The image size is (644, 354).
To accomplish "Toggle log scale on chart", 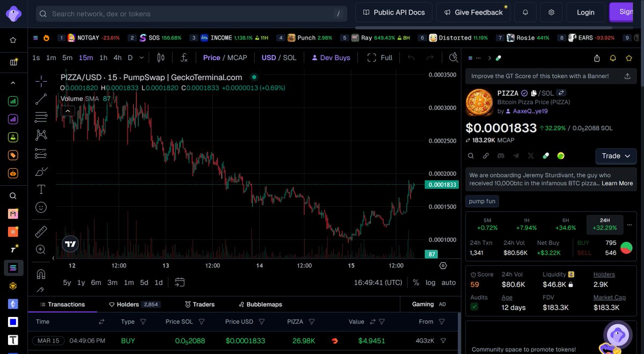I will pyautogui.click(x=430, y=283).
